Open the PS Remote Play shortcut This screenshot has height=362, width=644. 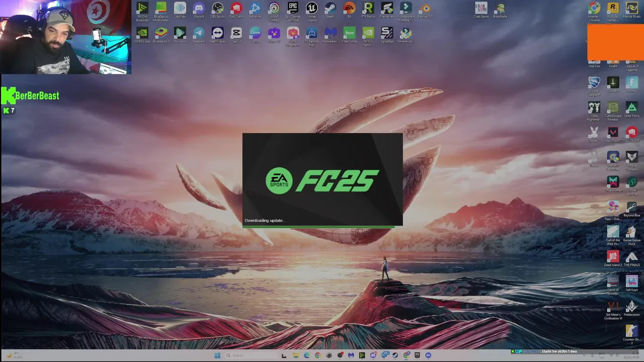311,37
